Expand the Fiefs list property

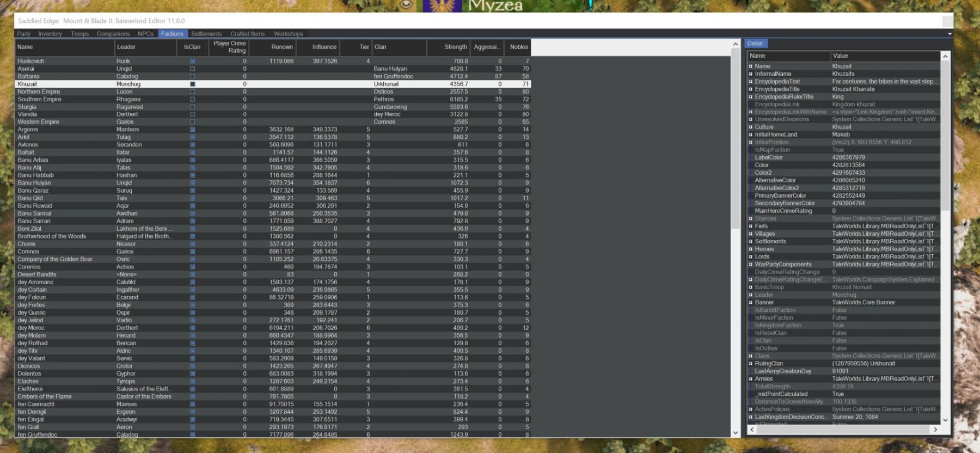(751, 226)
